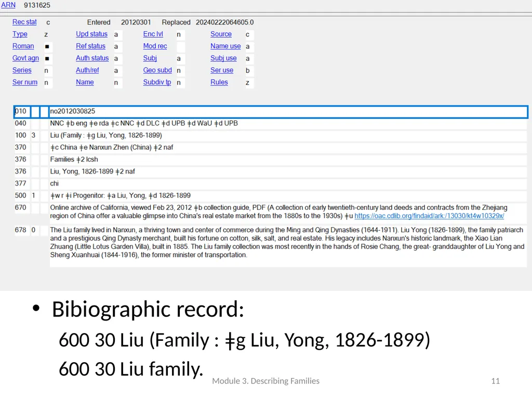The height and width of the screenshot is (399, 532).
Task: Open the Auth/ref label
Action: point(87,70)
